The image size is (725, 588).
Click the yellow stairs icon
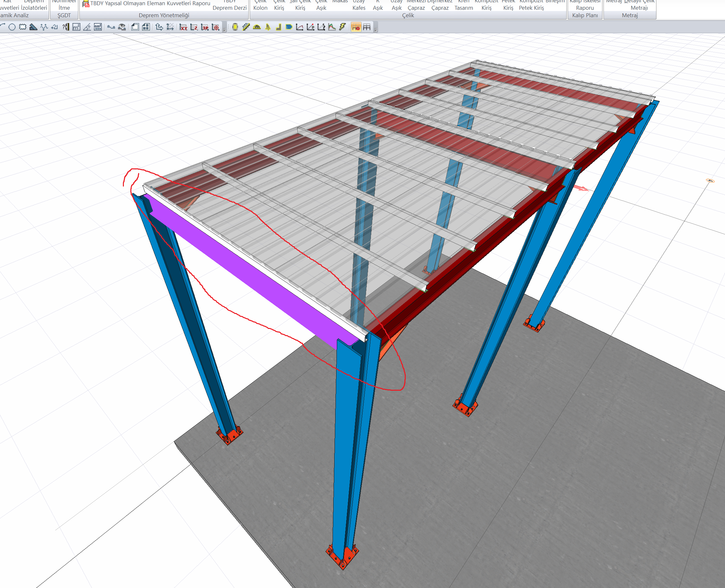coord(246,27)
